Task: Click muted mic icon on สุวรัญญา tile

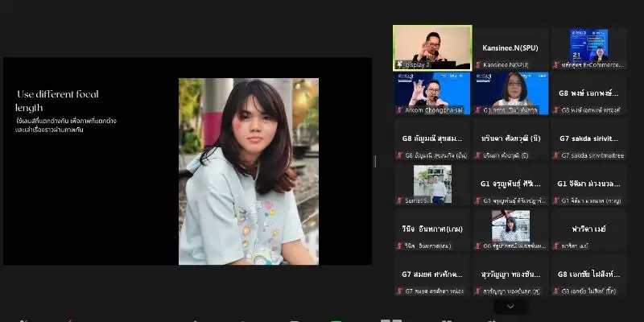Action: pos(477,291)
